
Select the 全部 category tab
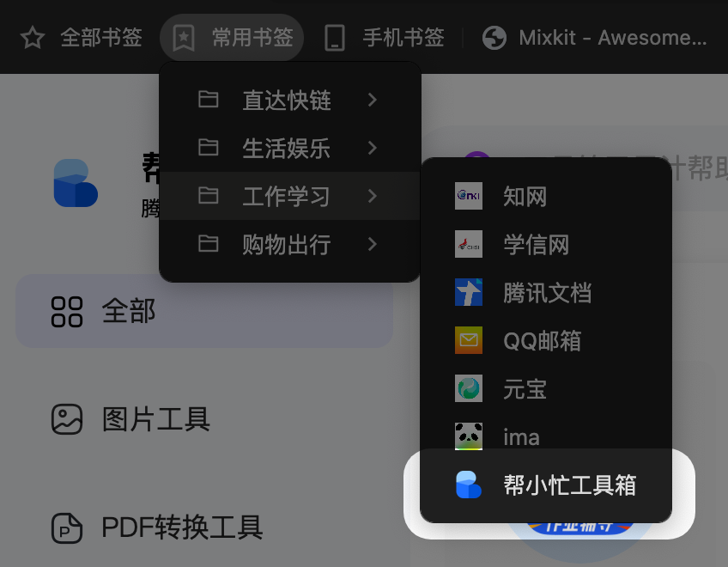click(x=204, y=311)
